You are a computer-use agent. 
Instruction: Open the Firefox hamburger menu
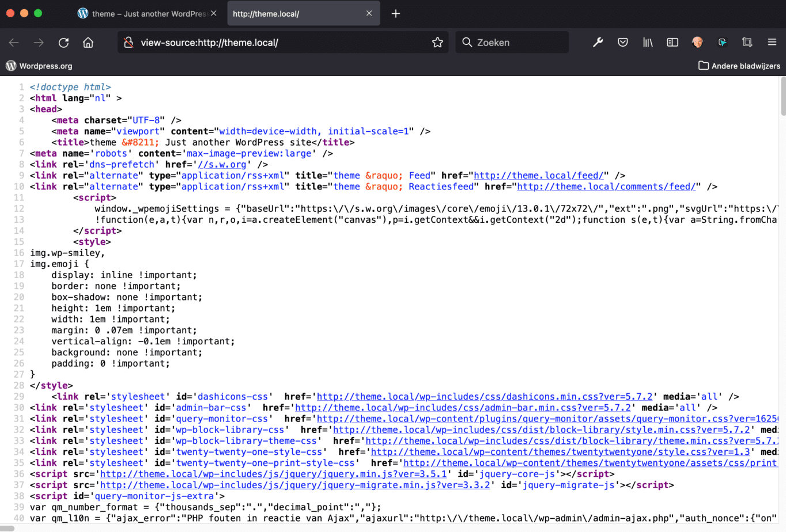772,42
